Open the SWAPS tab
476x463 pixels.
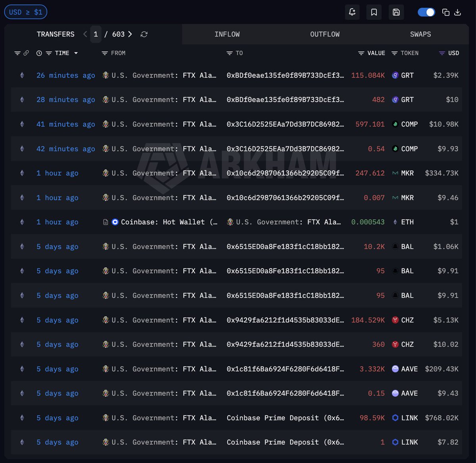tap(420, 34)
